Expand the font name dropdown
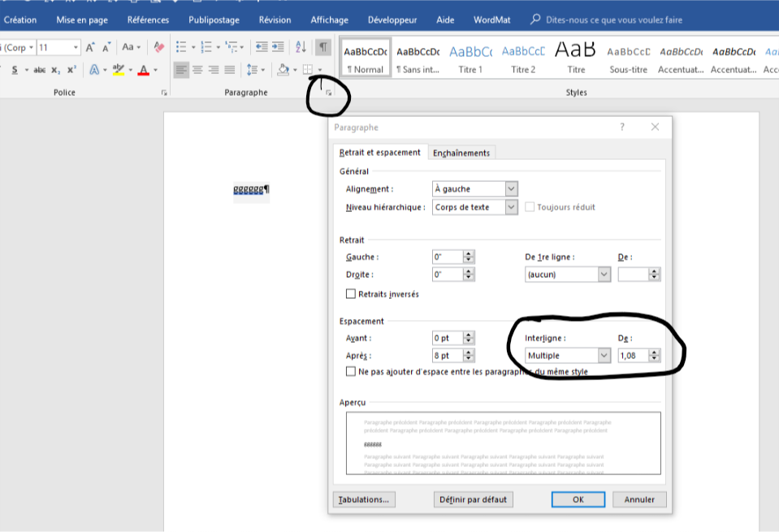The width and height of the screenshot is (779, 532). point(31,48)
